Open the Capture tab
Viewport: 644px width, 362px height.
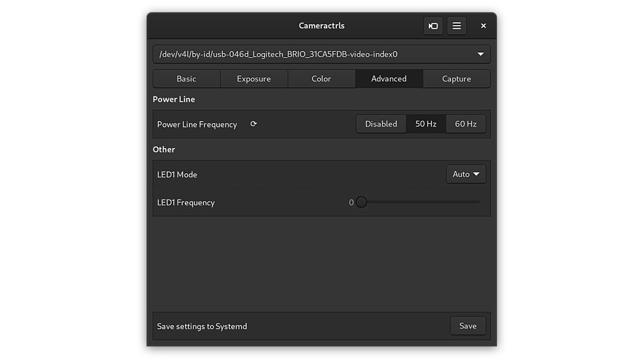click(x=456, y=78)
